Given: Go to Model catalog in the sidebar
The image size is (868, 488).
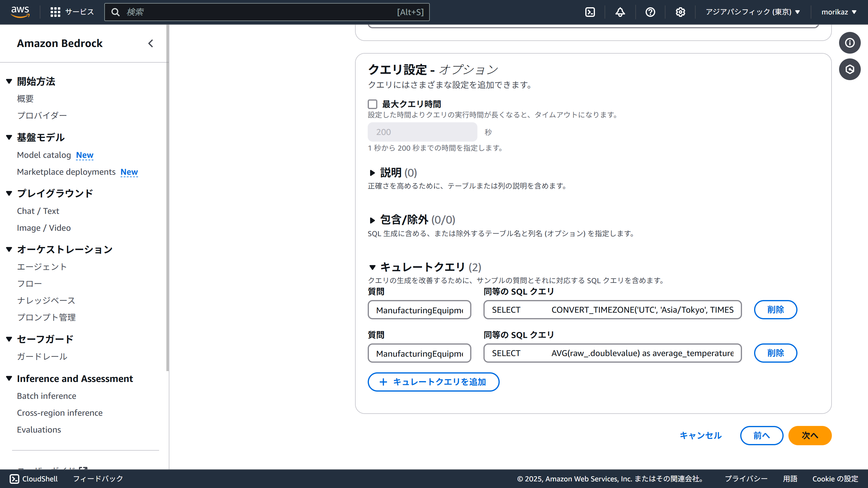Looking at the screenshot, I should (x=44, y=155).
